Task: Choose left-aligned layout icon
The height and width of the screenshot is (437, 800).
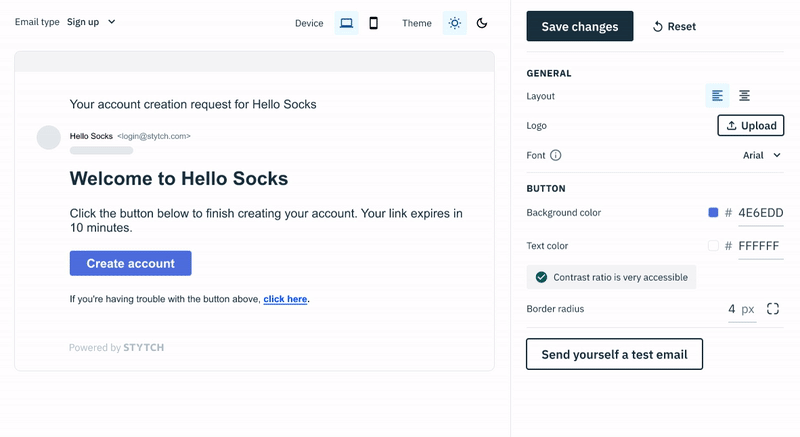Action: pos(717,96)
